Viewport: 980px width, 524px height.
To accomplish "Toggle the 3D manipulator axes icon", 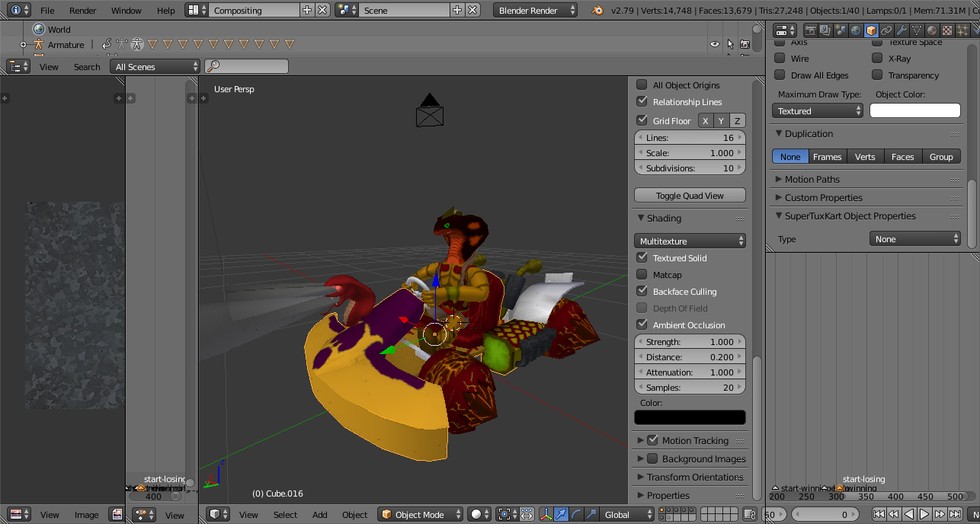I will tap(546, 515).
